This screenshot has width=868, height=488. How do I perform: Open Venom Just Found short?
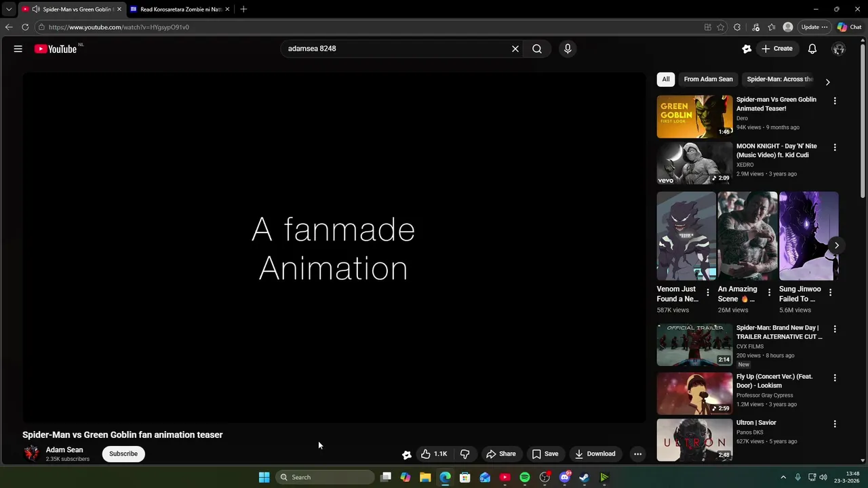[x=686, y=236]
